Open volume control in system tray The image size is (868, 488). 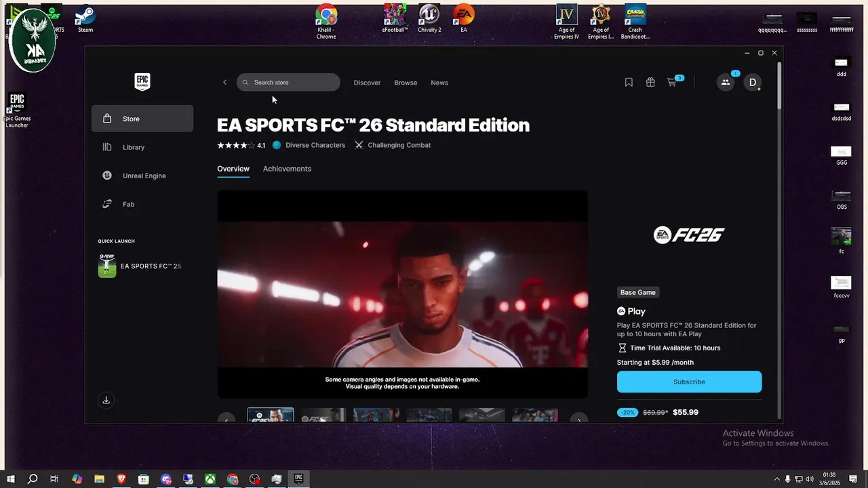tap(809, 479)
